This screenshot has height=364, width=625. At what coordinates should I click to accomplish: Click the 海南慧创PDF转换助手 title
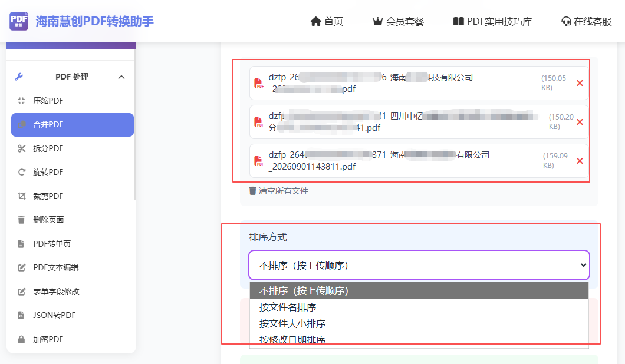coord(94,21)
